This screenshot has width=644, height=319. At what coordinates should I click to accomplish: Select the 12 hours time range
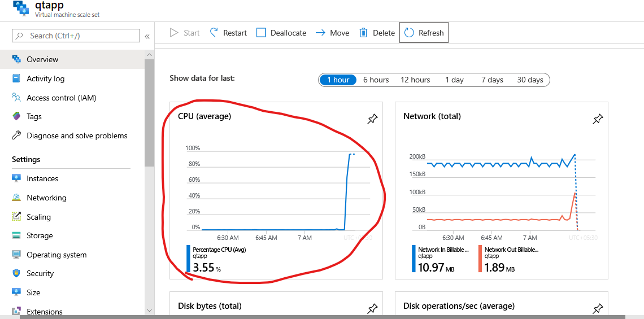click(415, 80)
